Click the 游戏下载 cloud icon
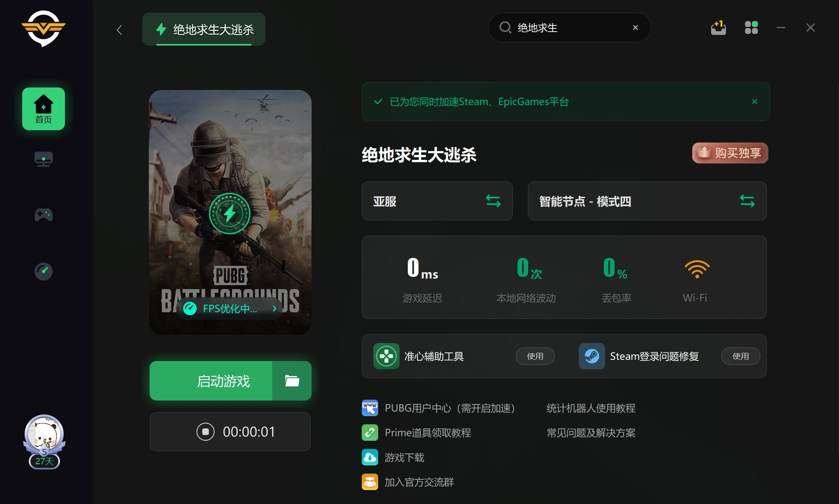 (370, 457)
